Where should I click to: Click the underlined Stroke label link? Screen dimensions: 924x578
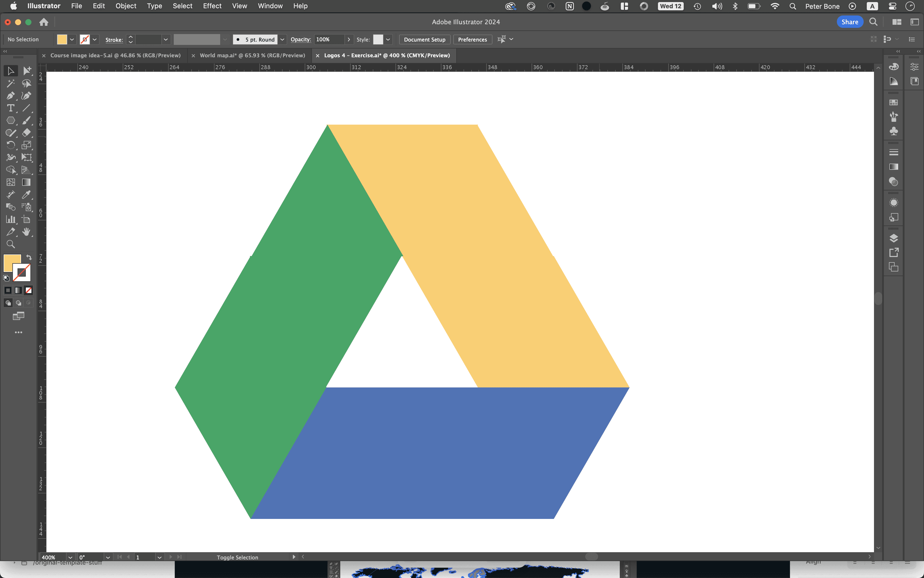pyautogui.click(x=114, y=39)
